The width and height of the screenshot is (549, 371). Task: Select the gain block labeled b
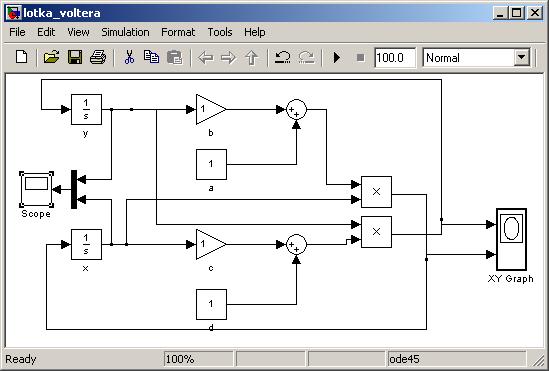[211, 109]
